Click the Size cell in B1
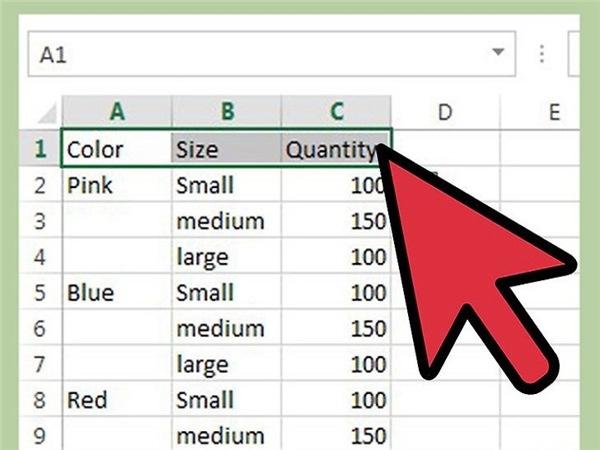Image resolution: width=600 pixels, height=450 pixels. pyautogui.click(x=226, y=149)
